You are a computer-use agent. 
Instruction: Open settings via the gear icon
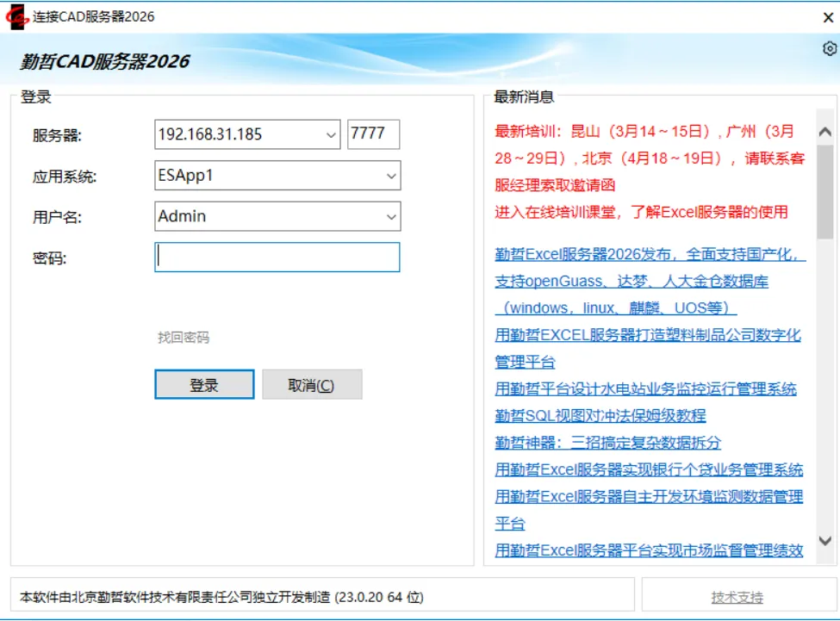click(x=830, y=49)
